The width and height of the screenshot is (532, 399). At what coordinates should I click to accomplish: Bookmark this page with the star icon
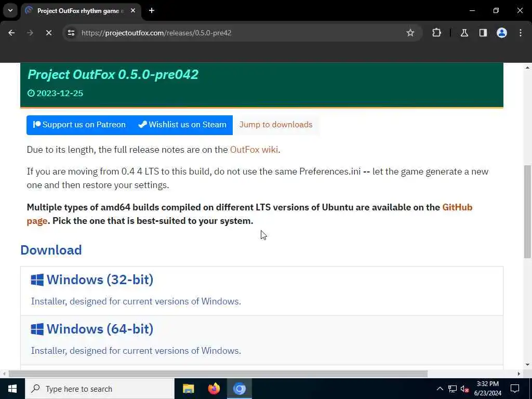[410, 33]
